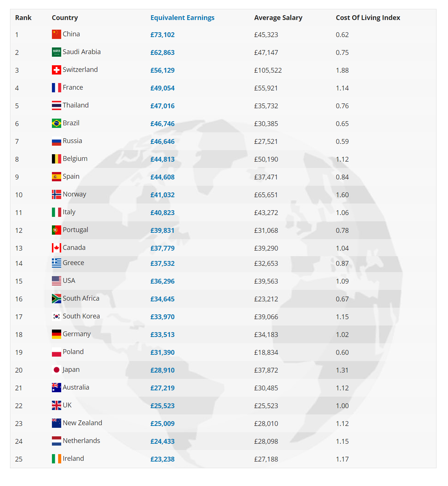Sort by the Country column header

[65, 18]
